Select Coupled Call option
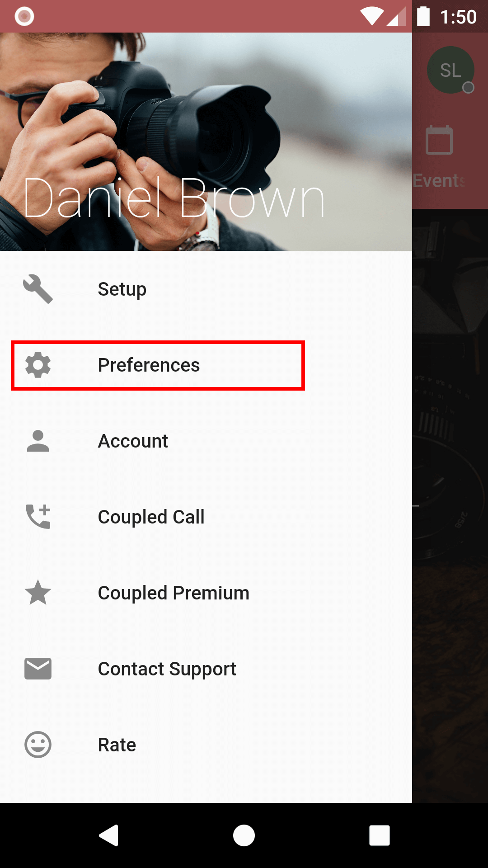The width and height of the screenshot is (488, 868). (x=151, y=517)
